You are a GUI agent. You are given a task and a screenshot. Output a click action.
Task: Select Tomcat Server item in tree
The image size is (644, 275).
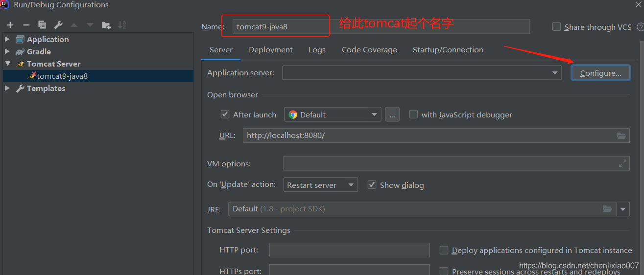click(53, 64)
